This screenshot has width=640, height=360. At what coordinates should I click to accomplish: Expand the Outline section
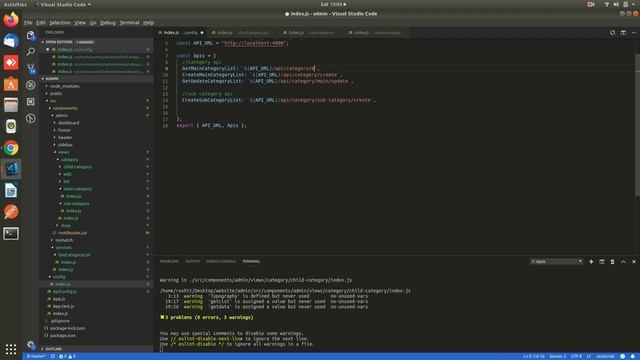pos(97,349)
